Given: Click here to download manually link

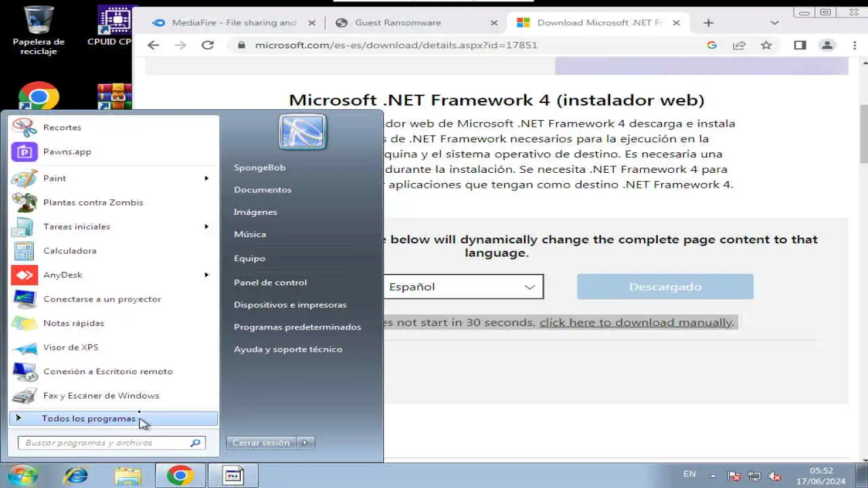Looking at the screenshot, I should point(636,323).
